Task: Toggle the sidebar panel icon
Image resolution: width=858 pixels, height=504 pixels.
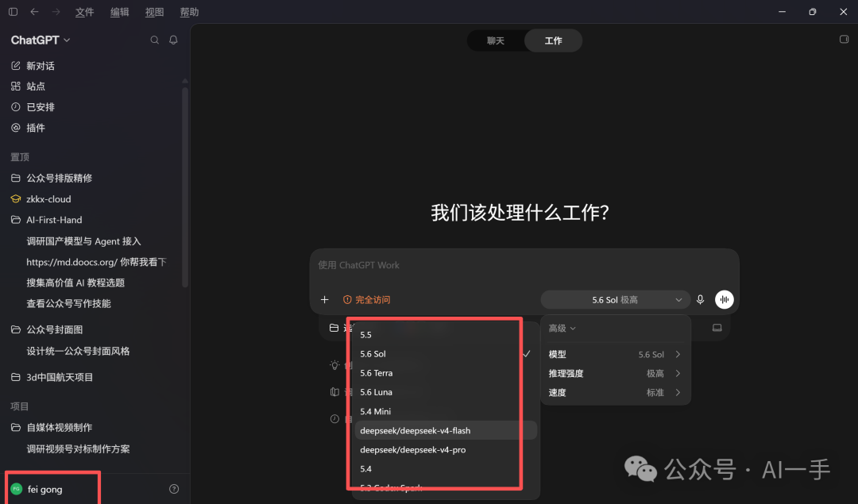Action: (14, 11)
